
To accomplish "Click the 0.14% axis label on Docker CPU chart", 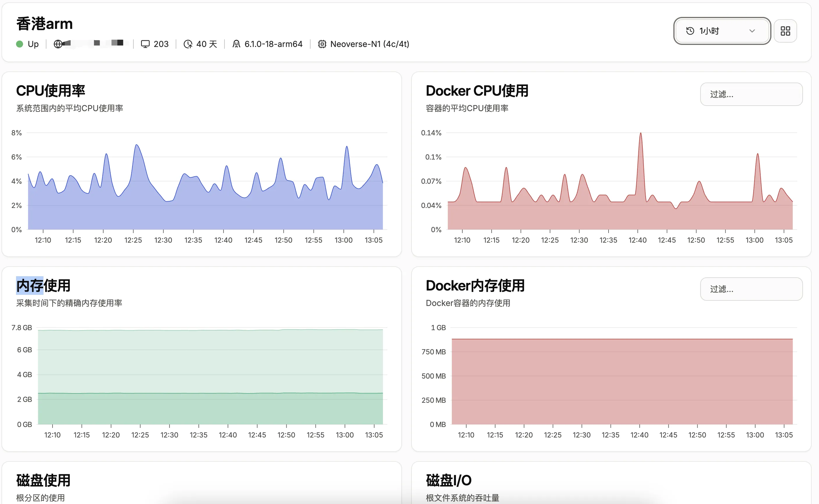I will [x=431, y=133].
